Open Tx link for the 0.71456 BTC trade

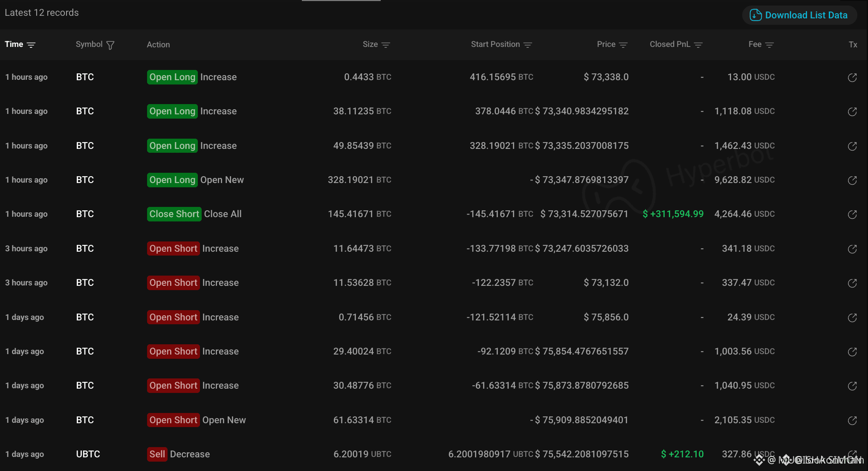852,317
